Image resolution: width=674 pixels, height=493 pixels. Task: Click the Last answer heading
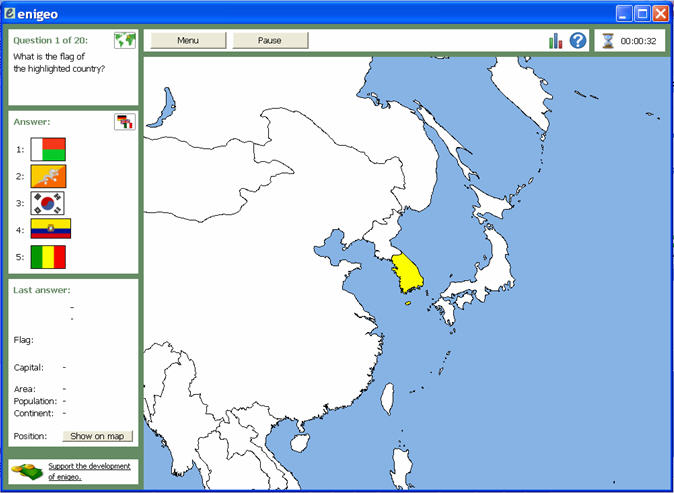pos(42,290)
